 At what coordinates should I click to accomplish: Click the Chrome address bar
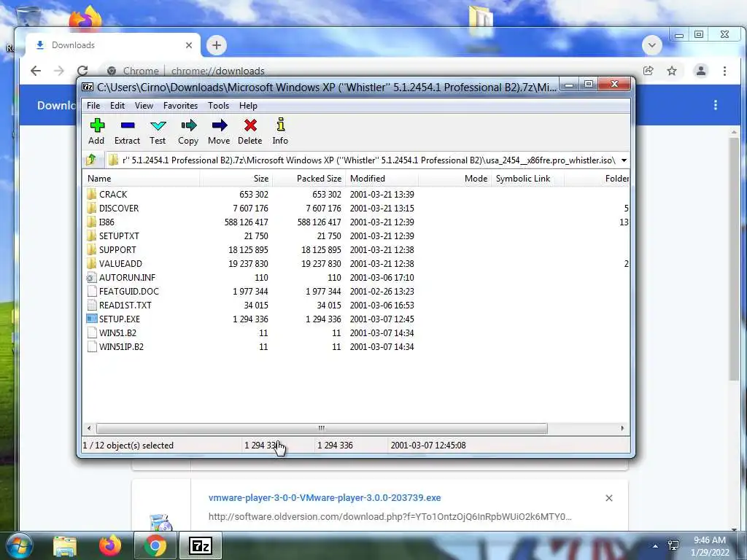coord(371,71)
